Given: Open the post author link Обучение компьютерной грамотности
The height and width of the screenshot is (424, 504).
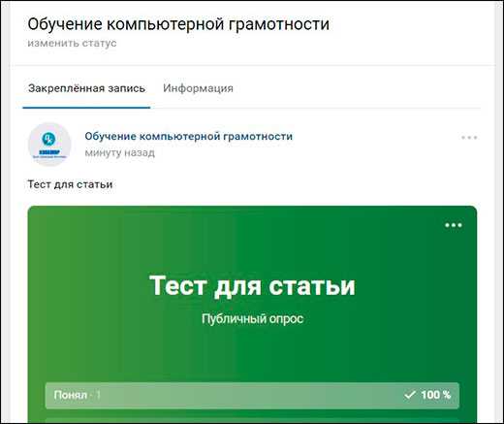Looking at the screenshot, I should coord(188,136).
